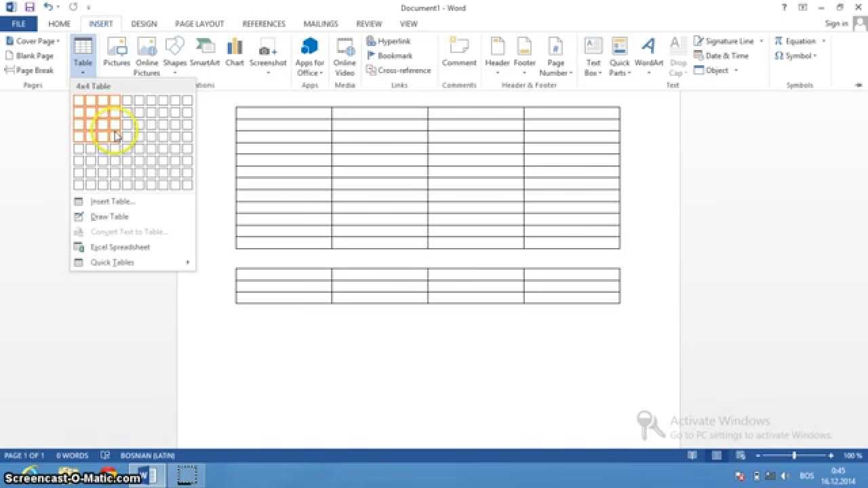Choose Insert Table... from menu

pyautogui.click(x=133, y=201)
